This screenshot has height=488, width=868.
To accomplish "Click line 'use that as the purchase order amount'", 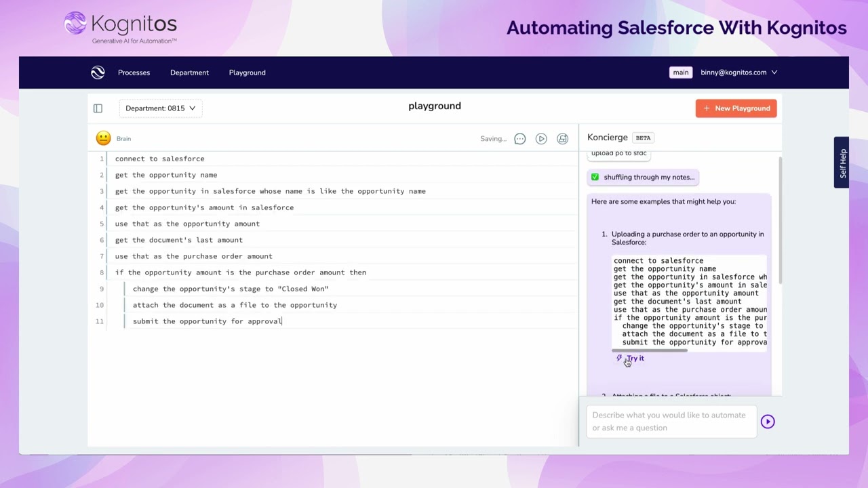I will [x=193, y=256].
